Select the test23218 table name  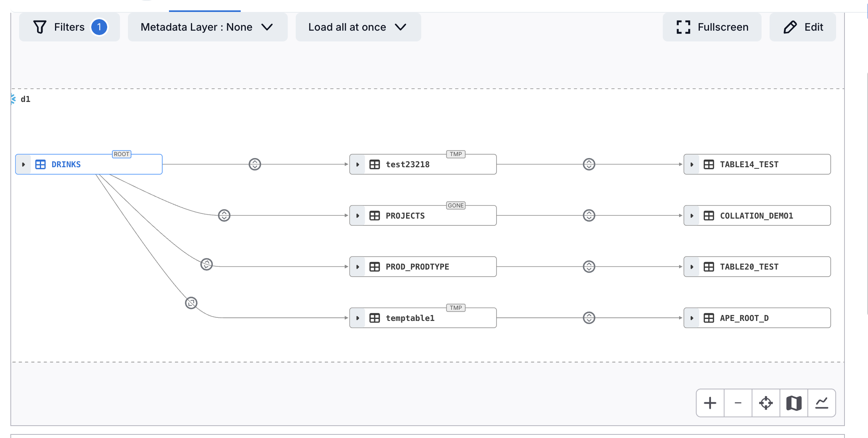coord(408,164)
